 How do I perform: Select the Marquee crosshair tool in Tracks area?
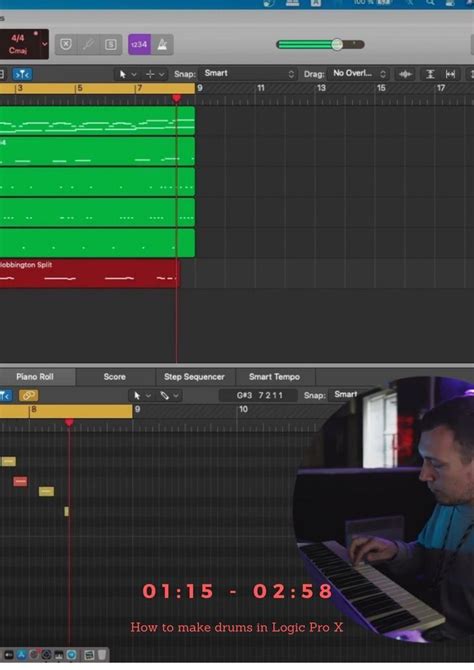click(150, 74)
